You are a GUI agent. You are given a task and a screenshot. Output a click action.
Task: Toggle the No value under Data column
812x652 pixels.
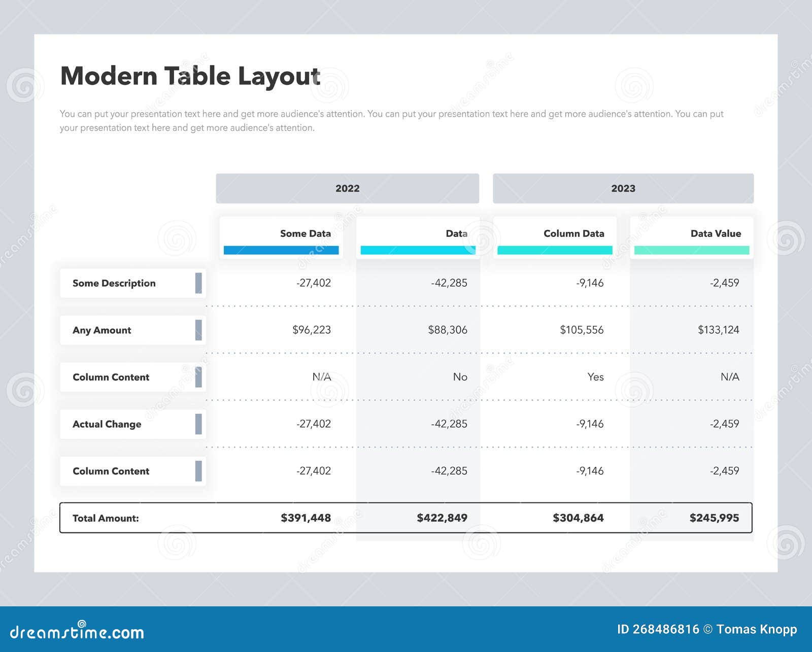pyautogui.click(x=460, y=377)
